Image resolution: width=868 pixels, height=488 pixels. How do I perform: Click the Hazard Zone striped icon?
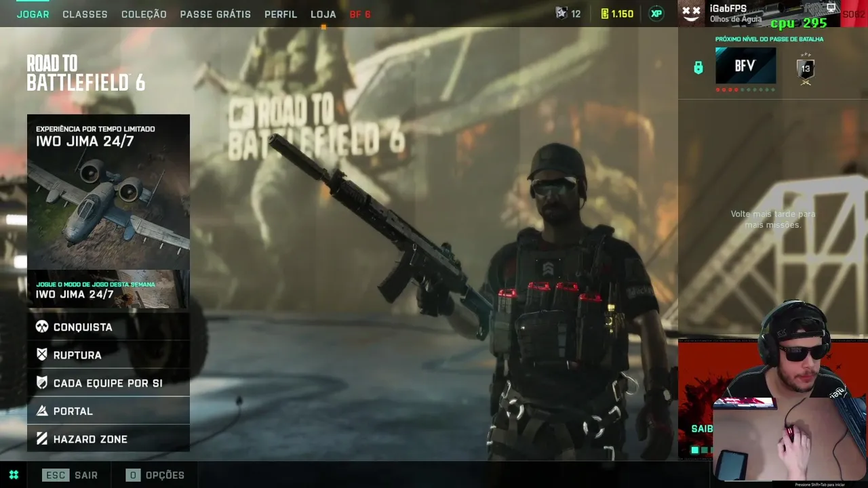point(42,439)
